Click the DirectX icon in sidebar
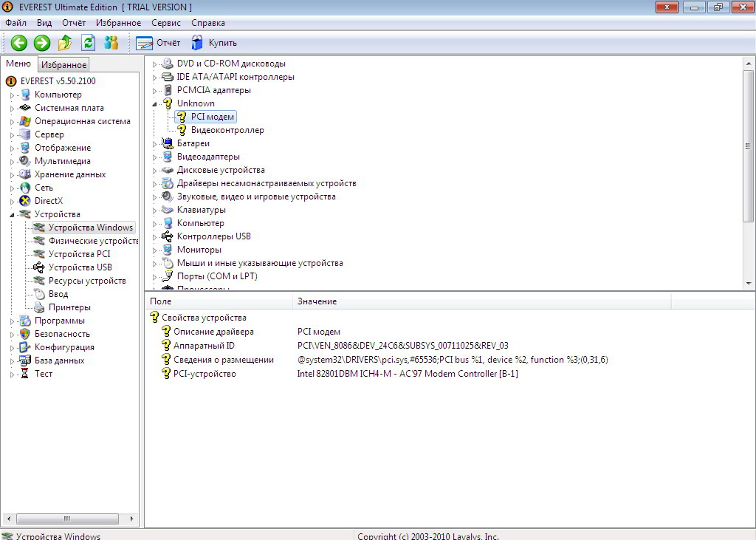 tap(25, 201)
